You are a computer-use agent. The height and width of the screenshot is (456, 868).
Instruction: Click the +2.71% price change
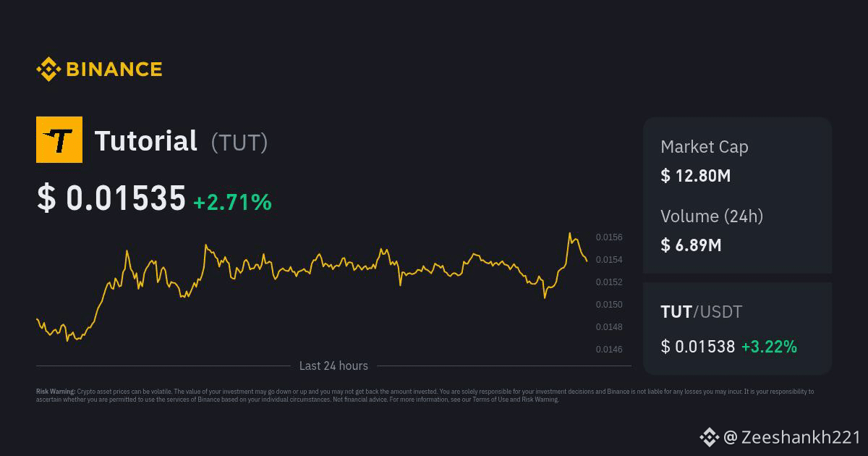coord(232,202)
